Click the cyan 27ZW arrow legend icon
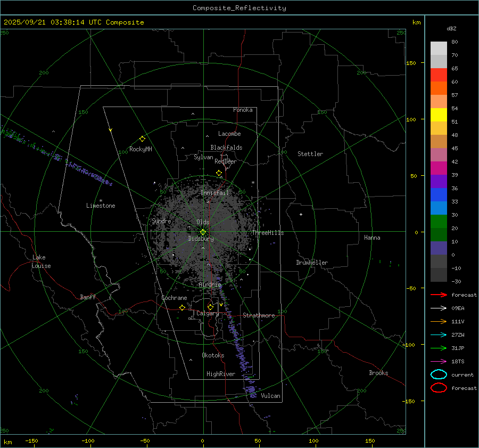Screen dimensions: 479x448 point(438,335)
